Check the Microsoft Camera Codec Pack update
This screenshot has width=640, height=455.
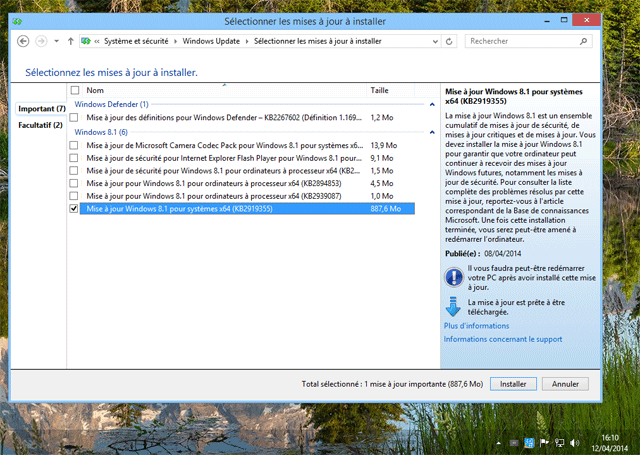[x=73, y=145]
